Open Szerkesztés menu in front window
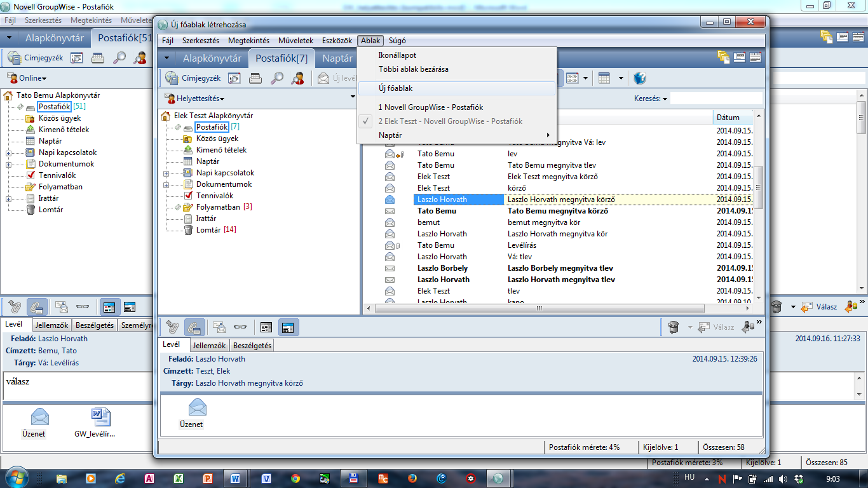Screen dimensions: 868x488 click(x=200, y=40)
